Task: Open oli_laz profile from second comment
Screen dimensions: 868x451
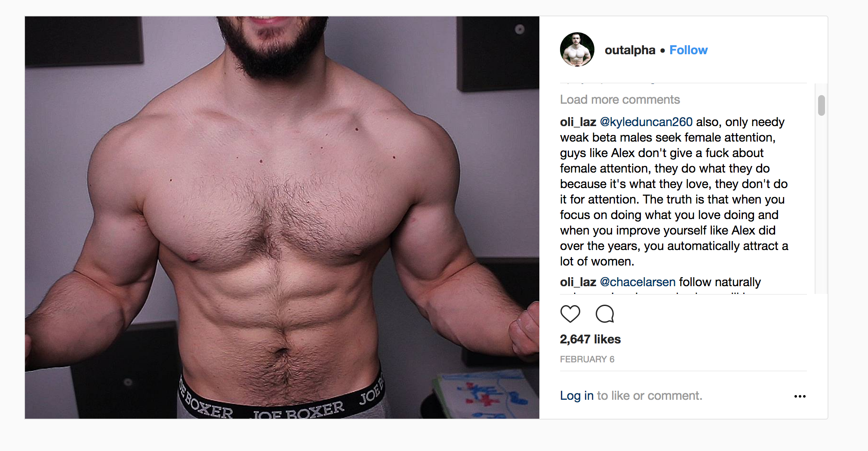Action: [x=578, y=282]
